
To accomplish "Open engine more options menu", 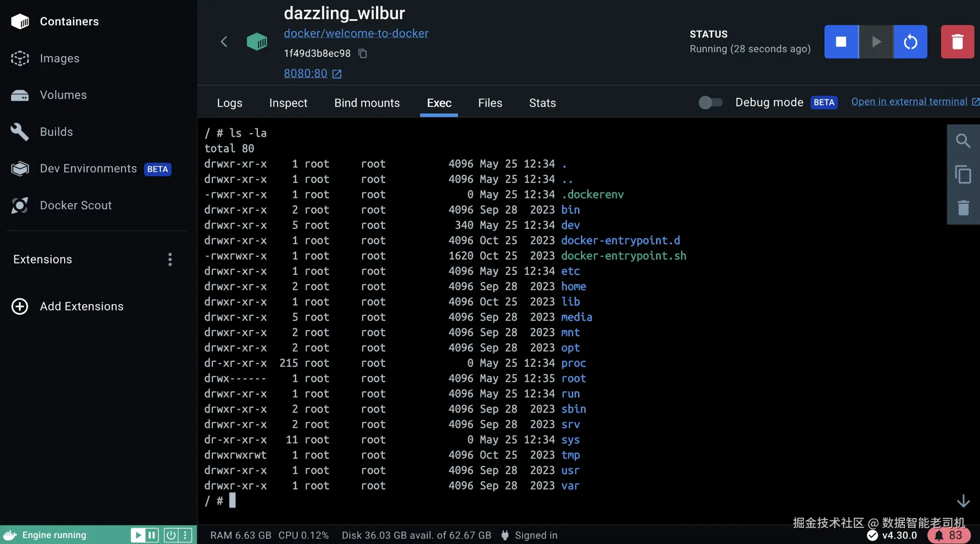I will point(185,535).
